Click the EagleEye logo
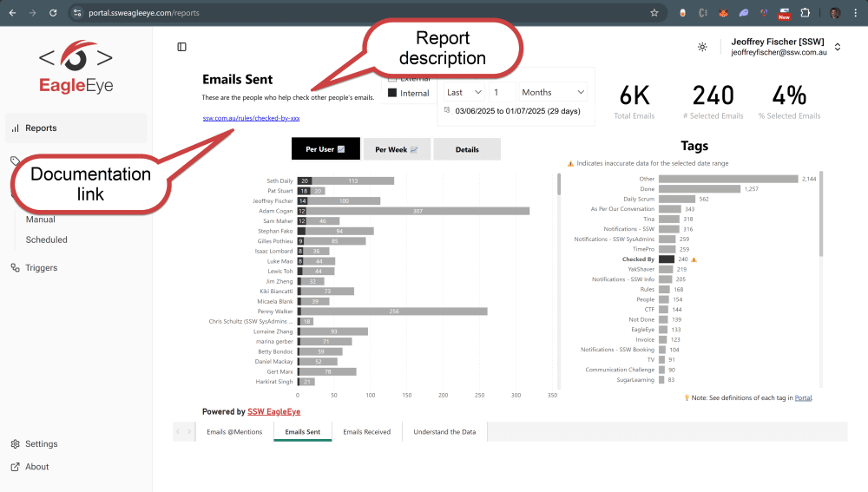This screenshot has height=492, width=868. point(76,69)
